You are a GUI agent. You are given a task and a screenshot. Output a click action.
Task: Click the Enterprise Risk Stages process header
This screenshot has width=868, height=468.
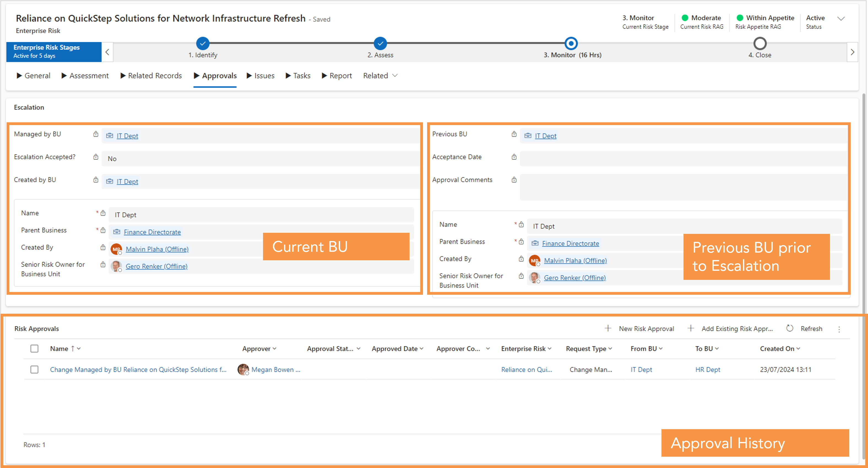tap(54, 52)
